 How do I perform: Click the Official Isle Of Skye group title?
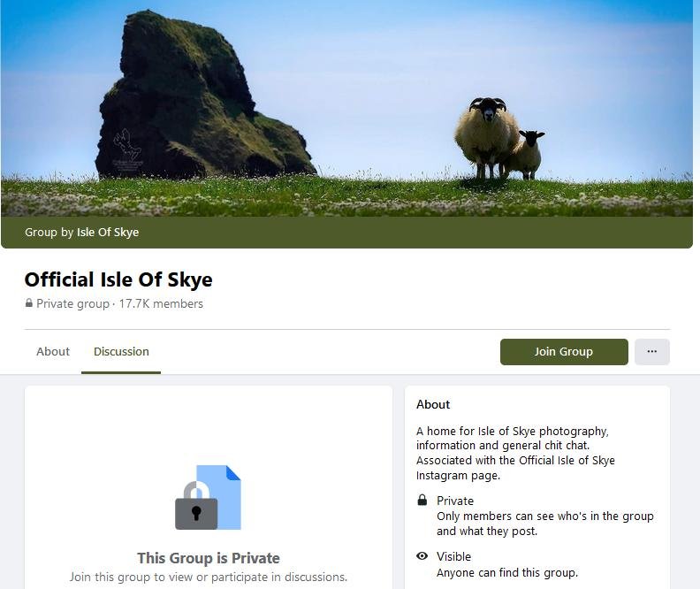click(118, 279)
